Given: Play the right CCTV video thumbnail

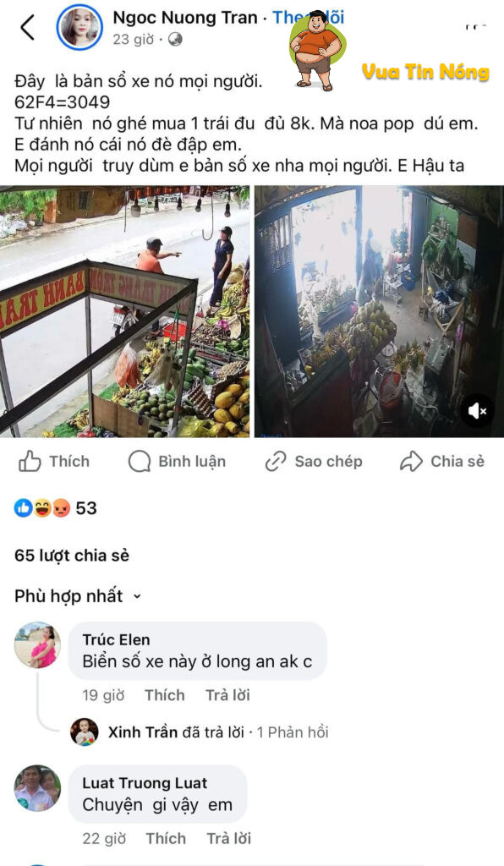Looking at the screenshot, I should tap(379, 311).
